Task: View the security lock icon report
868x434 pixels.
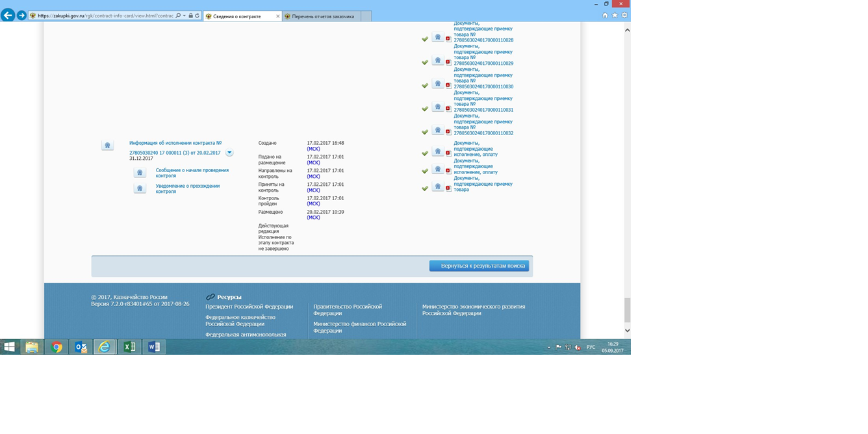Action: point(190,16)
